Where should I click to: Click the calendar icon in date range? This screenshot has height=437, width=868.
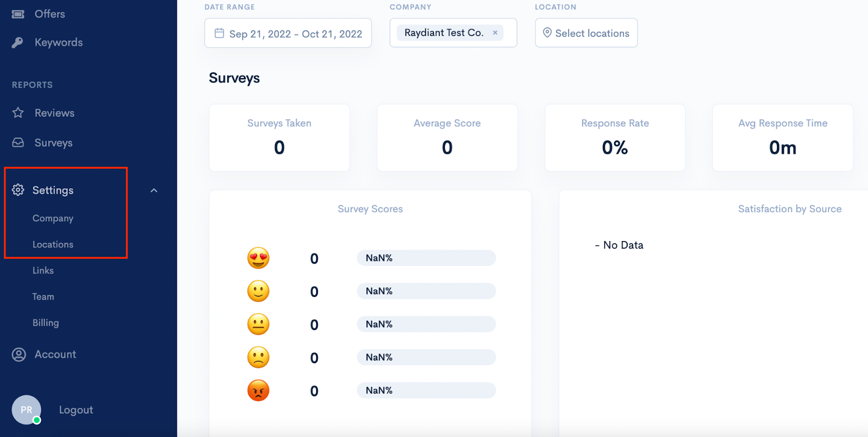click(x=219, y=33)
